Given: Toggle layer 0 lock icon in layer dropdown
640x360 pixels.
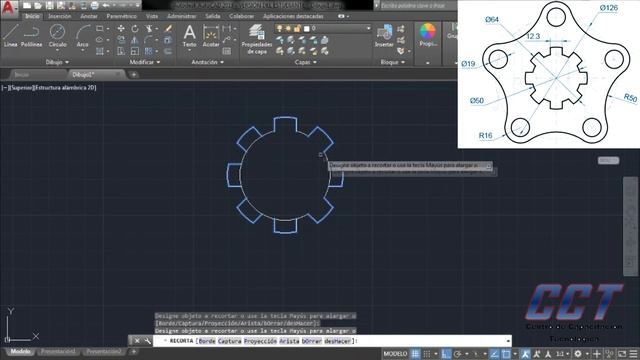Looking at the screenshot, I should 298,29.
